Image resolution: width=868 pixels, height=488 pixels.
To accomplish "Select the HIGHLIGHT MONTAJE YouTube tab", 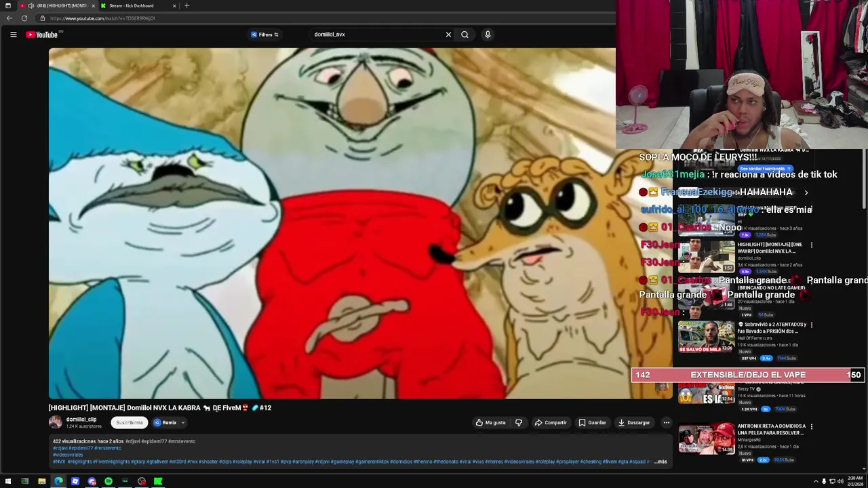I will 62,5.
